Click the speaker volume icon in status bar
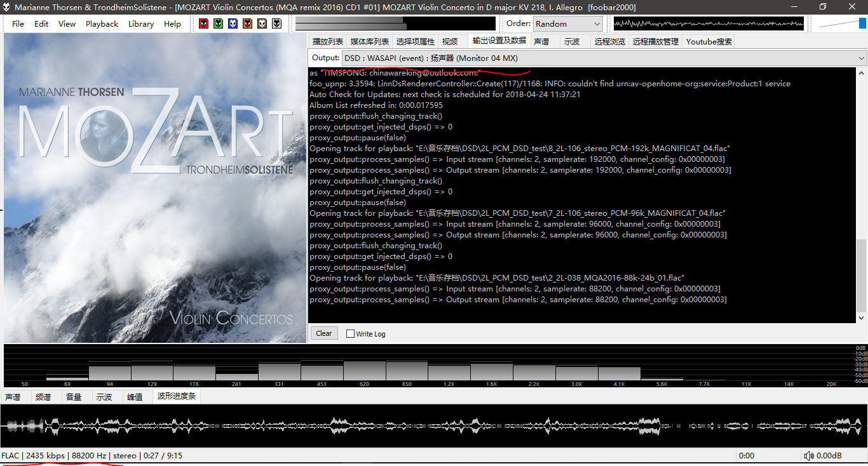The image size is (868, 466). (808, 456)
